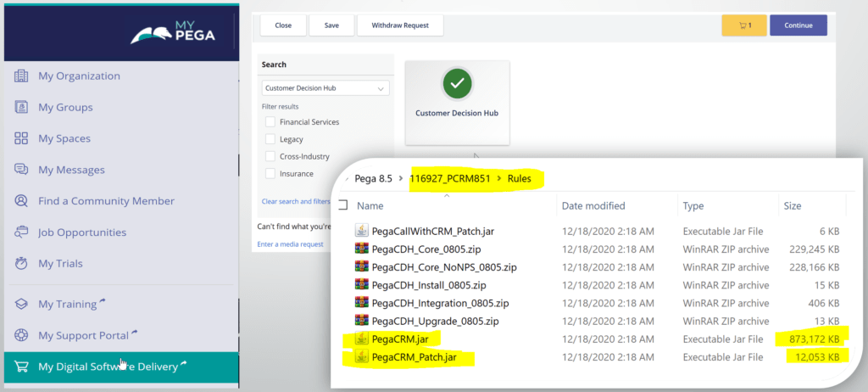Click Pega 8.5 in the breadcrumb path

point(373,178)
